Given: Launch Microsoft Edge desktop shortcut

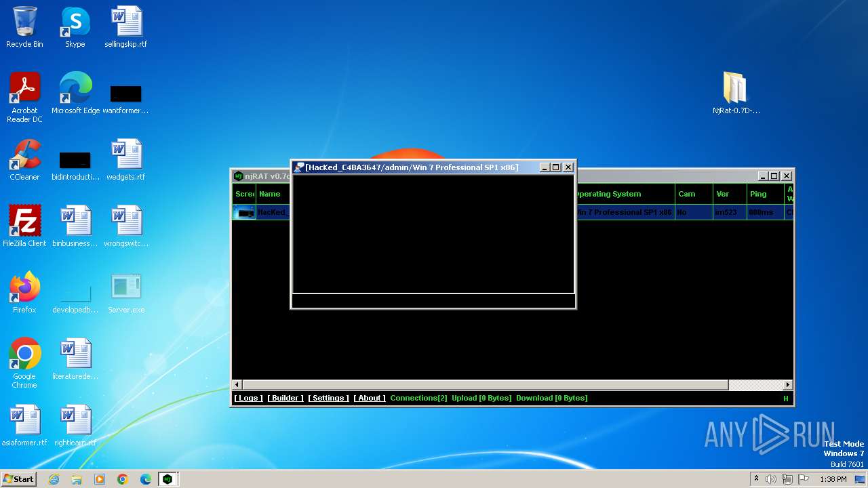Looking at the screenshot, I should [x=75, y=94].
